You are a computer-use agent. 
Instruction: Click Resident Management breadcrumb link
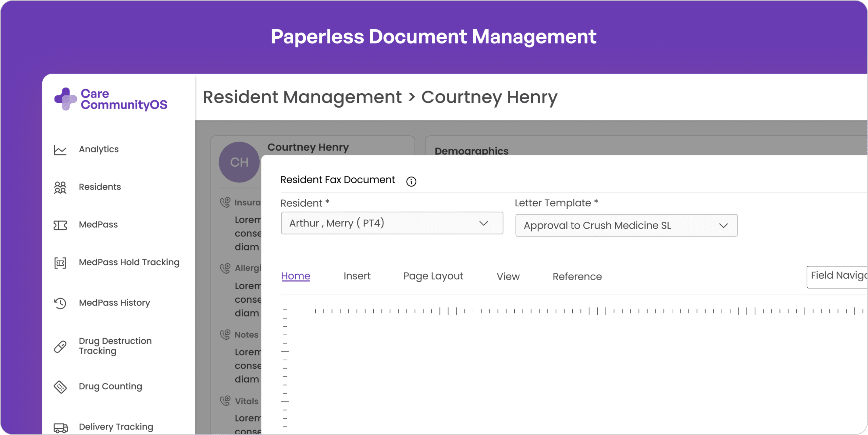click(x=302, y=97)
